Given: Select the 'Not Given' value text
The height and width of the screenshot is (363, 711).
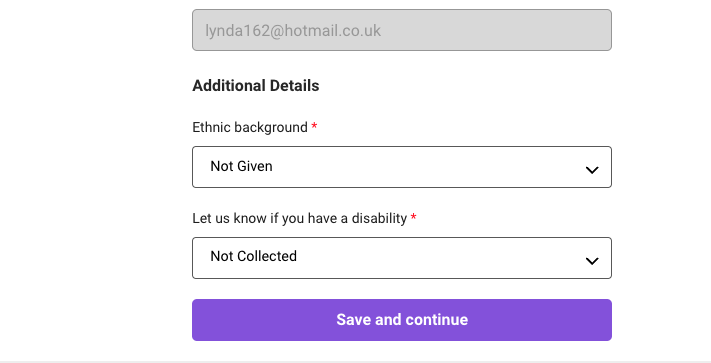Looking at the screenshot, I should click(x=241, y=166).
